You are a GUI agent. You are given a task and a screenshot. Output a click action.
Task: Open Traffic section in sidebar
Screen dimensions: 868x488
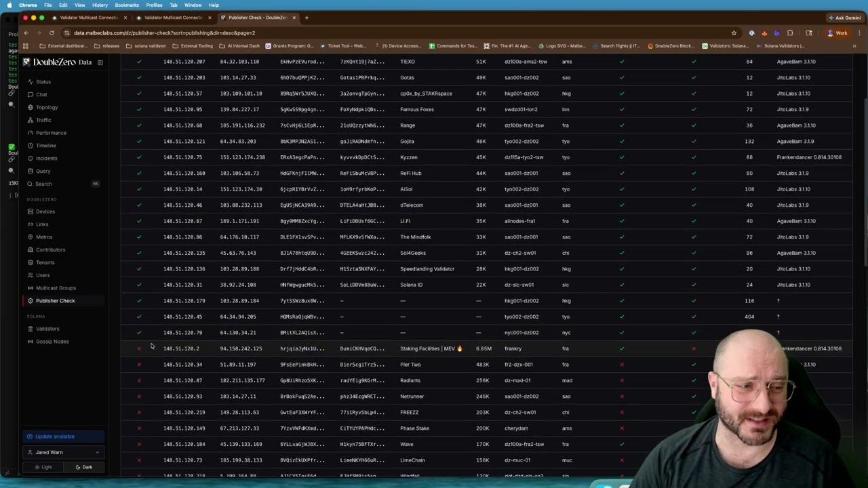pos(43,120)
